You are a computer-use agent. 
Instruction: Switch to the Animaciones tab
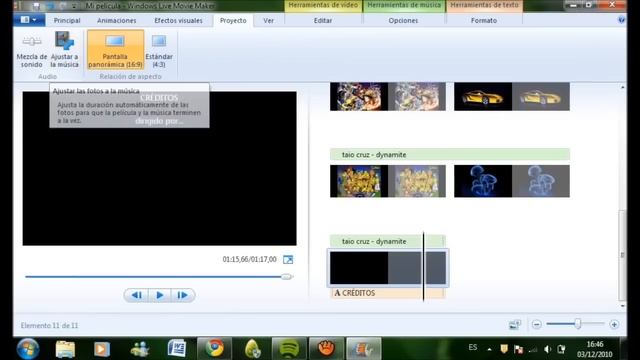[x=117, y=20]
